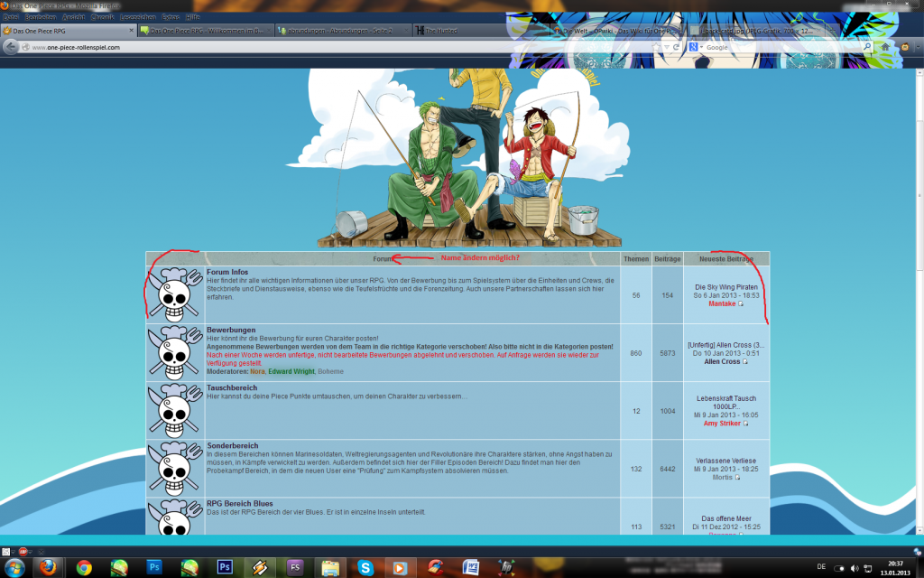
Task: Open the Lesezeichen menu
Action: pos(138,17)
